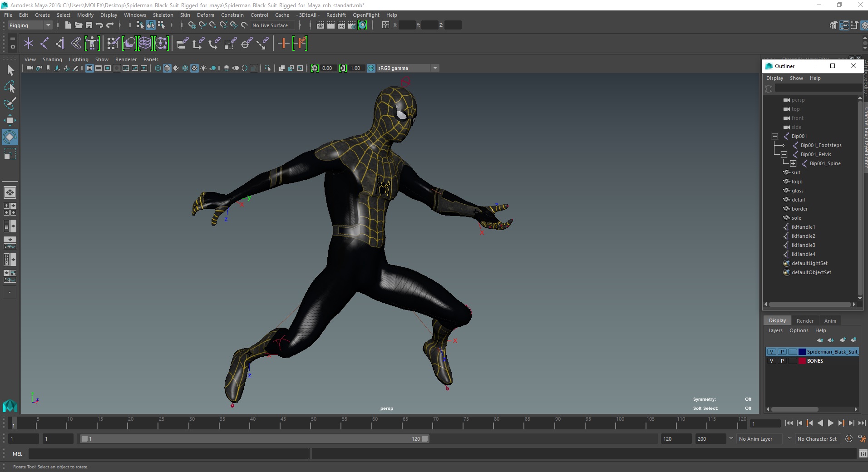Pick the Paint Selection tool
868x472 pixels.
point(10,103)
